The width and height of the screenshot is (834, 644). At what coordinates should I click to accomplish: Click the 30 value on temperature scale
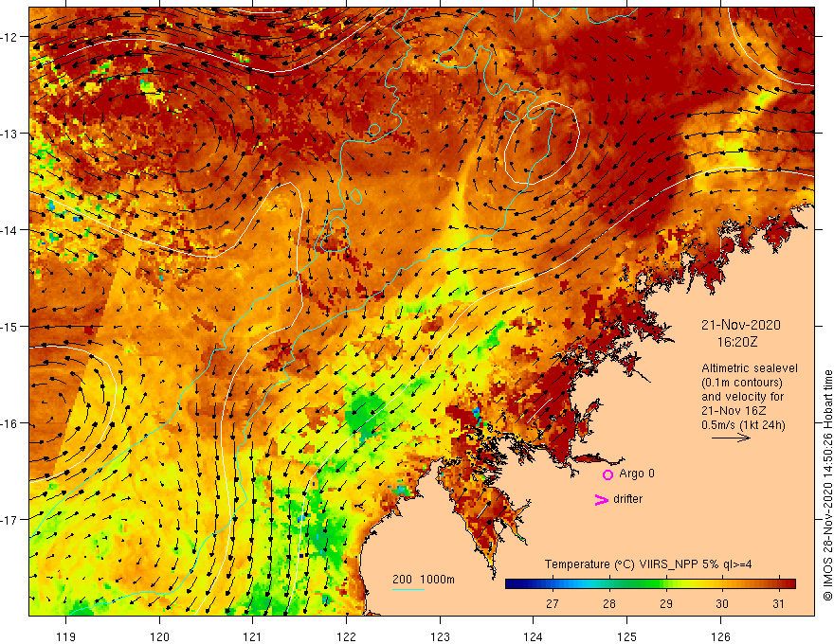[722, 603]
